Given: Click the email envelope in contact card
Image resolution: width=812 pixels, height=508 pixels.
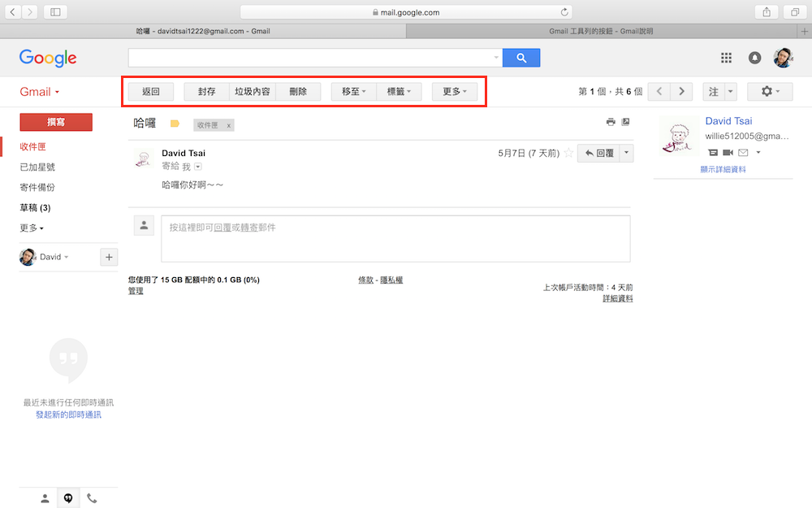Looking at the screenshot, I should tap(743, 153).
